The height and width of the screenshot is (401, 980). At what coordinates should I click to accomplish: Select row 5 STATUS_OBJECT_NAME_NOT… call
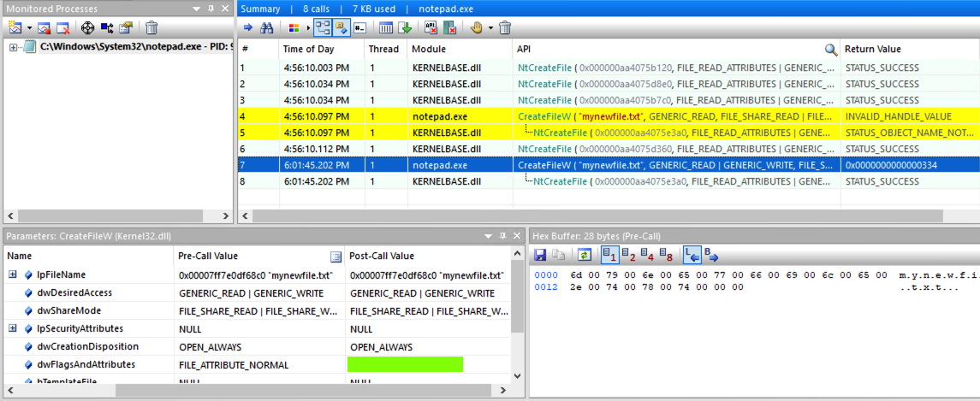[x=609, y=133]
